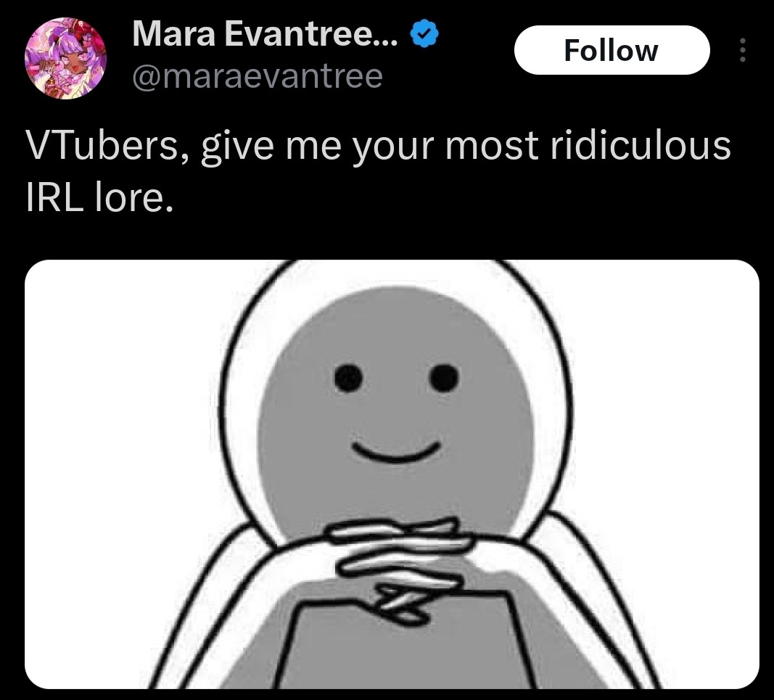Follow the @maraevantree account
Image resolution: width=774 pixels, height=700 pixels.
[612, 50]
